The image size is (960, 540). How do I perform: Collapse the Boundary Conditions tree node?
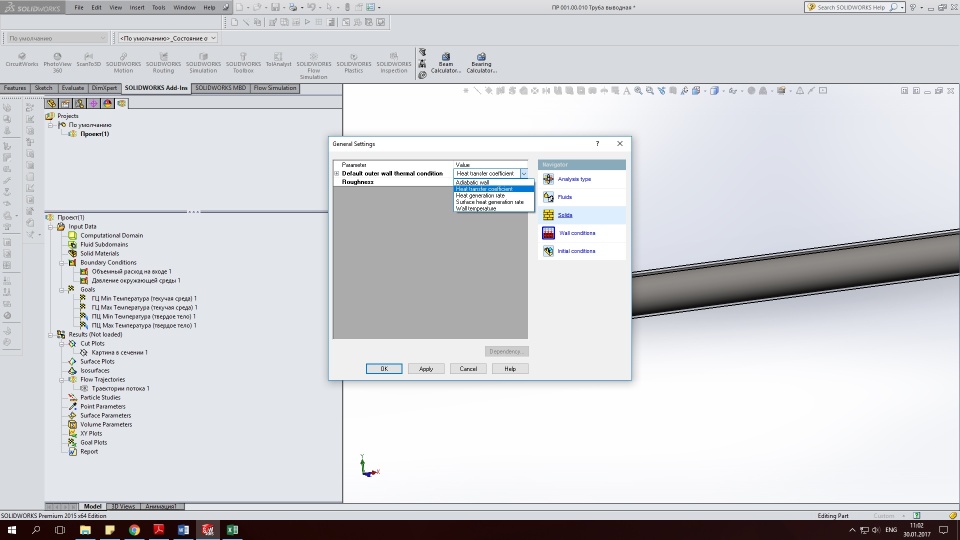click(62, 263)
